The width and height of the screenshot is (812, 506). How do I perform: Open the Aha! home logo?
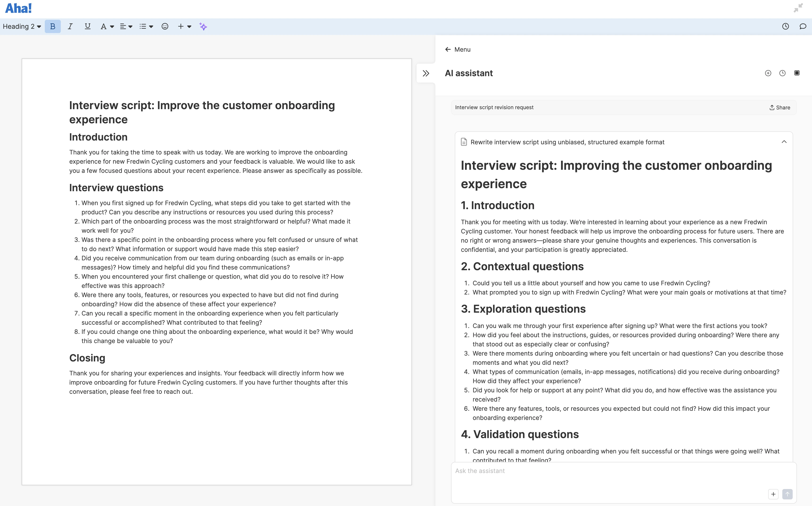[18, 8]
